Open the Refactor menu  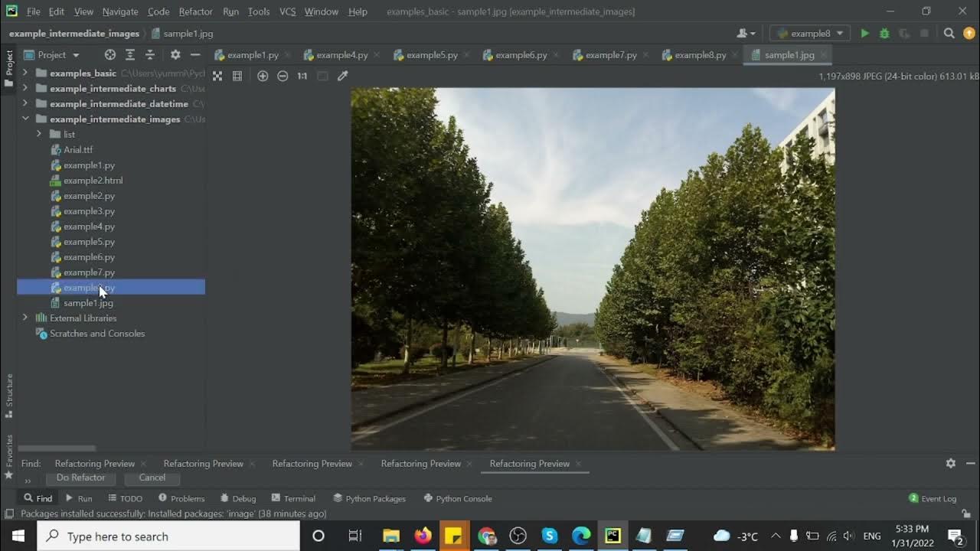195,11
